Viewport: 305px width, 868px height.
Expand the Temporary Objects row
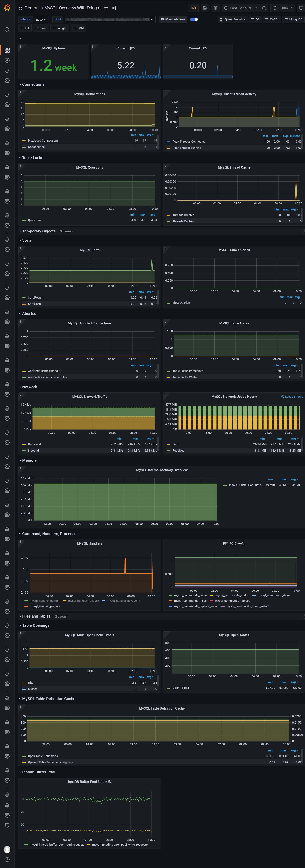(39, 231)
